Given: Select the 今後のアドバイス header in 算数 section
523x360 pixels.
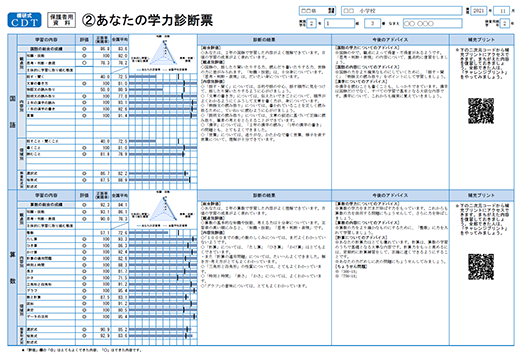Looking at the screenshot, I should click(x=390, y=195).
